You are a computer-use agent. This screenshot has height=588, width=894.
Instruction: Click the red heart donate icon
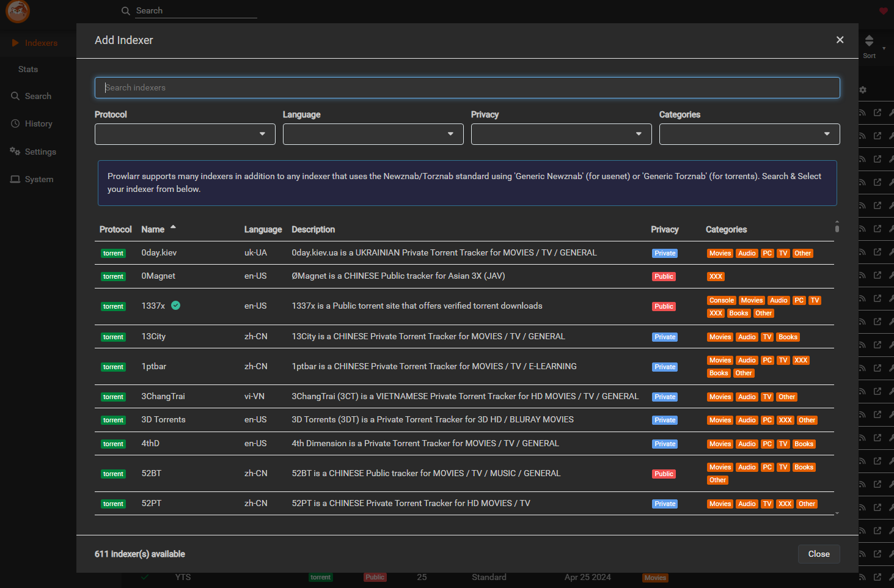point(883,11)
